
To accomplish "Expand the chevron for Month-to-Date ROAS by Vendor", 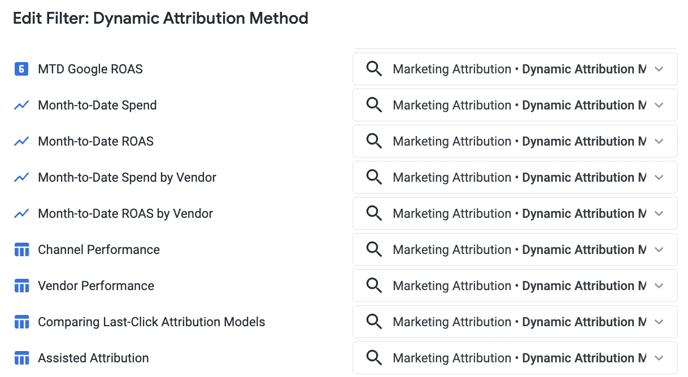I will (659, 214).
